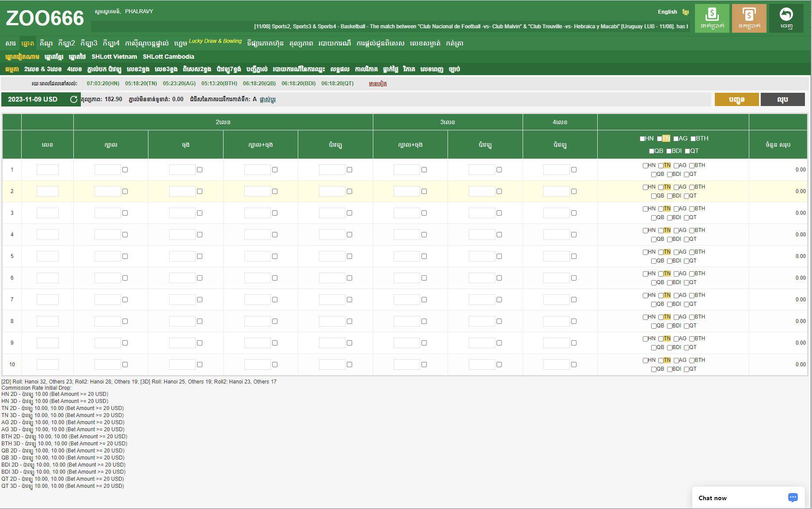Focus the number input in row 10

(48, 365)
